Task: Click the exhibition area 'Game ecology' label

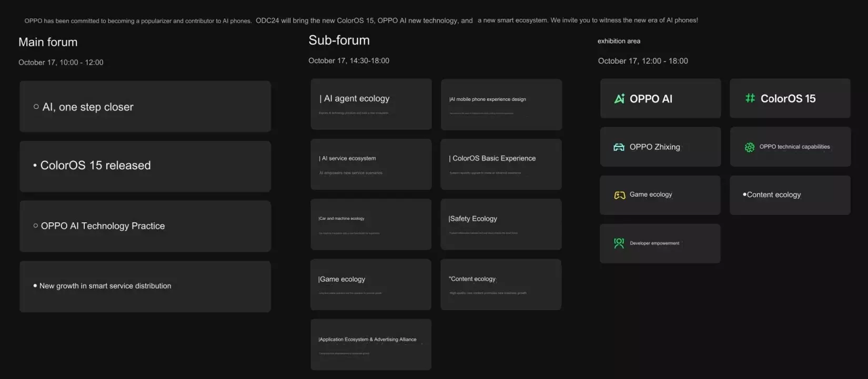Action: pos(651,194)
